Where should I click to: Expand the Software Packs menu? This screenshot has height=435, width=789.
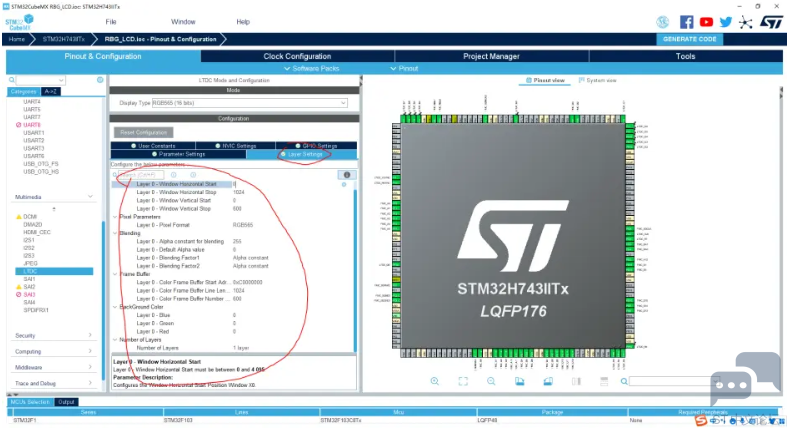(311, 68)
